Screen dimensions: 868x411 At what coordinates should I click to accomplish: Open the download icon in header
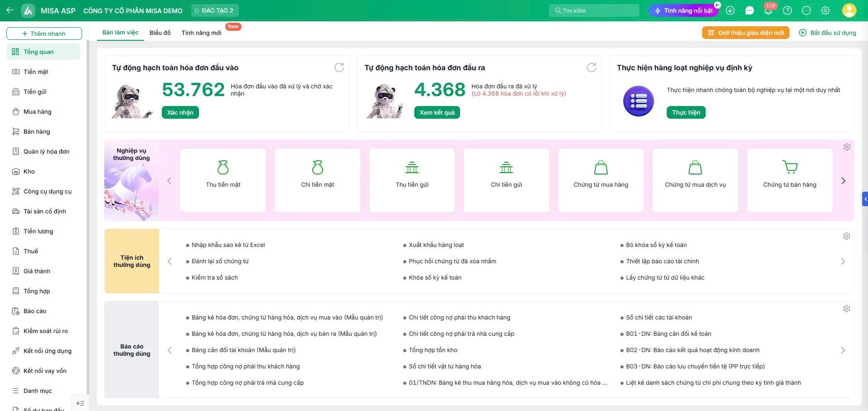point(730,10)
